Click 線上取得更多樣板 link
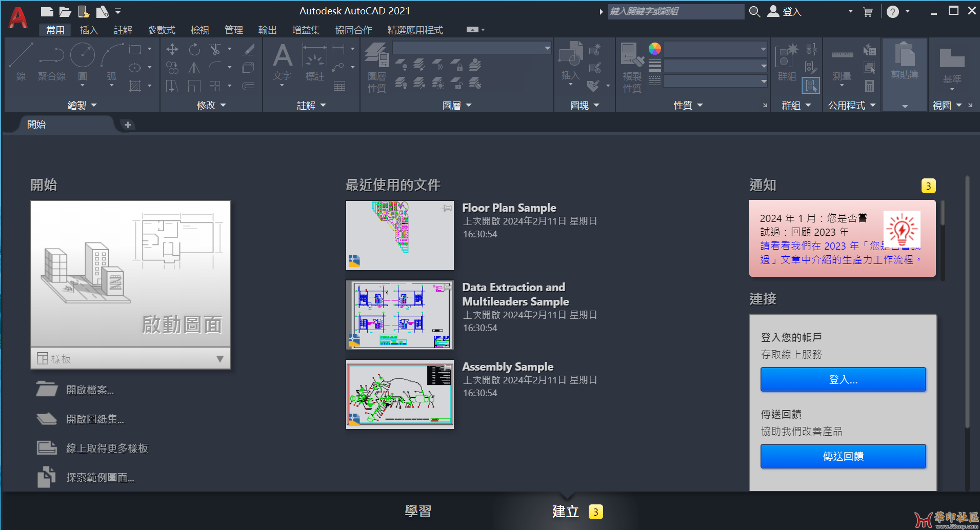Screen dimensions: 980x530 [x=107, y=449]
